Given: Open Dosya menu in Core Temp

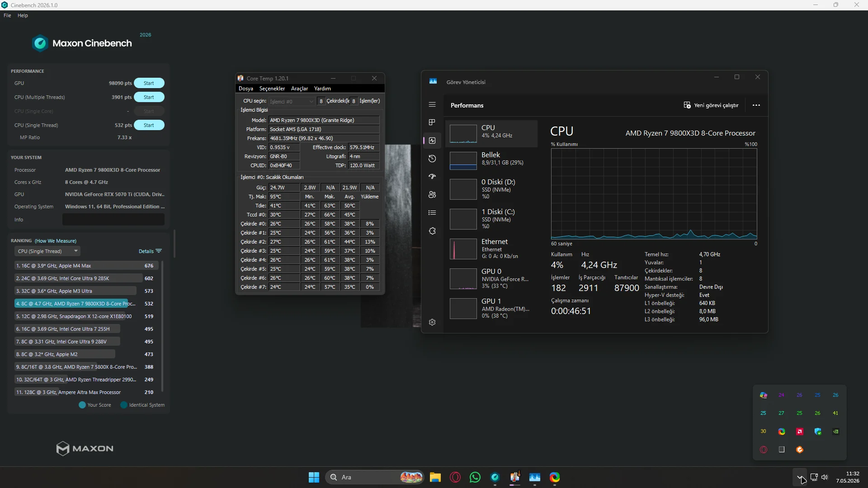Looking at the screenshot, I should (246, 89).
